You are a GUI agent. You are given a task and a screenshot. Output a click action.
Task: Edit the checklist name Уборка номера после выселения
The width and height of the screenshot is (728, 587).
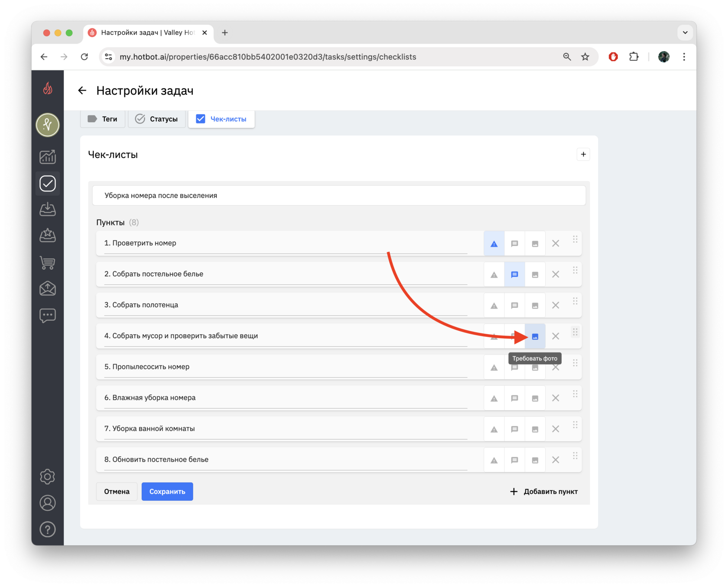click(x=339, y=196)
